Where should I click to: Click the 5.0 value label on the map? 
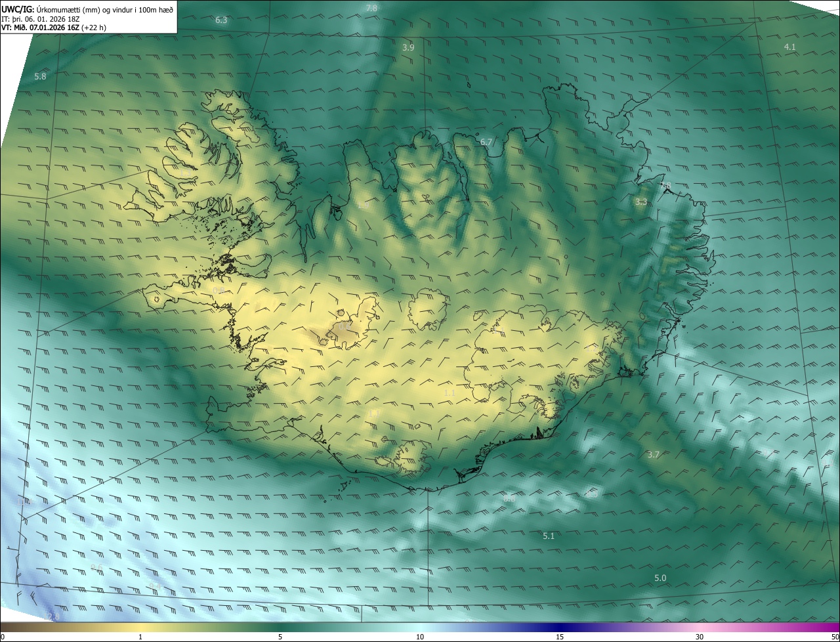click(660, 578)
